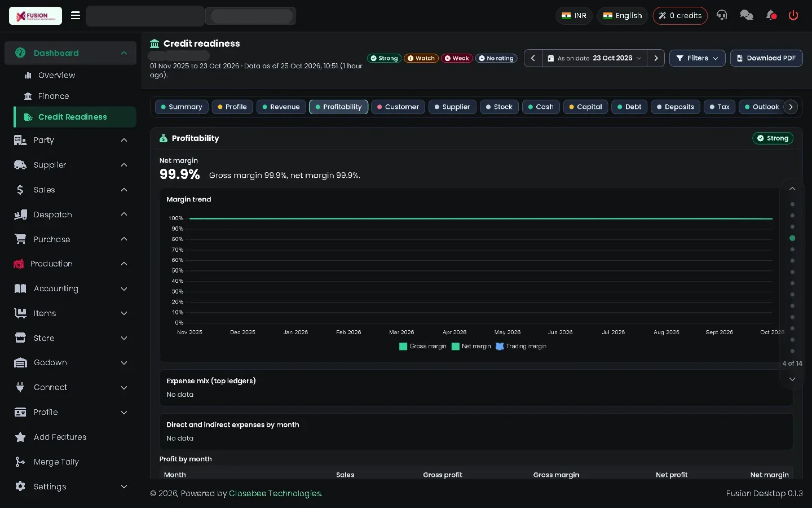
Task: Open Finance in Dashboard sidebar
Action: pos(75,96)
